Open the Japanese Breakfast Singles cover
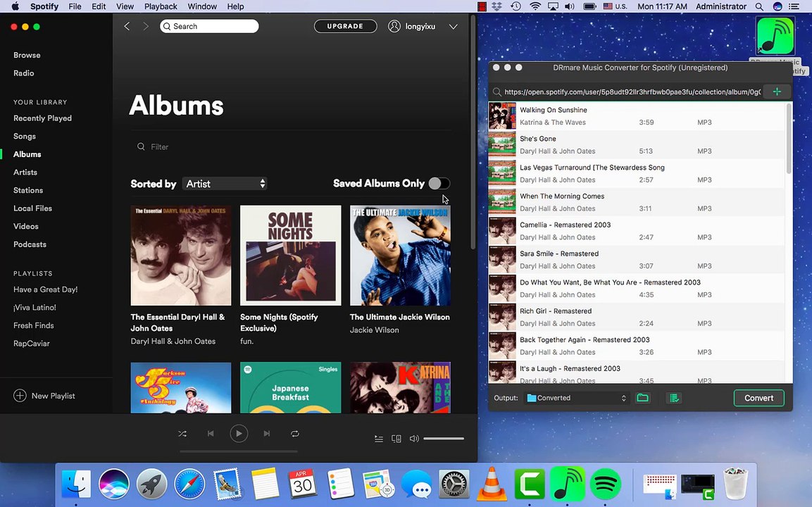Image resolution: width=812 pixels, height=507 pixels. click(x=291, y=387)
